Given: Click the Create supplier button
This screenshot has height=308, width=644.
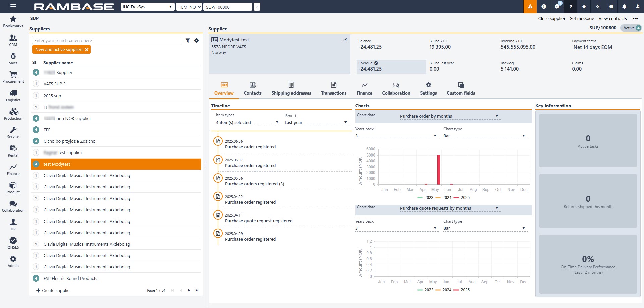Looking at the screenshot, I should pyautogui.click(x=54, y=291).
